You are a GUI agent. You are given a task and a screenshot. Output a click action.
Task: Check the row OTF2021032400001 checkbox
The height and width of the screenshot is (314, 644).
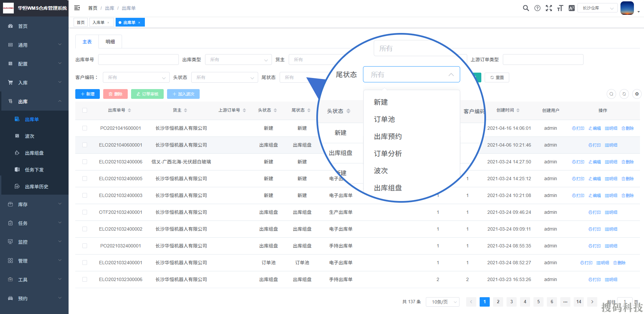(x=85, y=212)
